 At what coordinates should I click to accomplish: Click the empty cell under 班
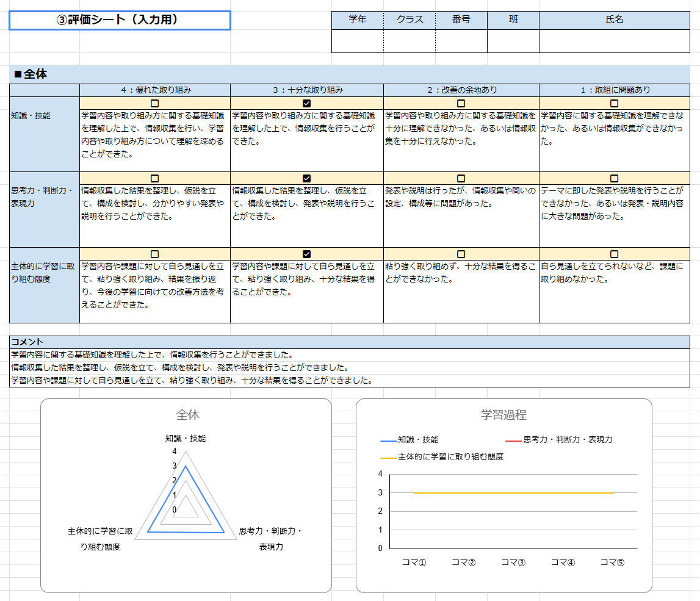[x=513, y=41]
